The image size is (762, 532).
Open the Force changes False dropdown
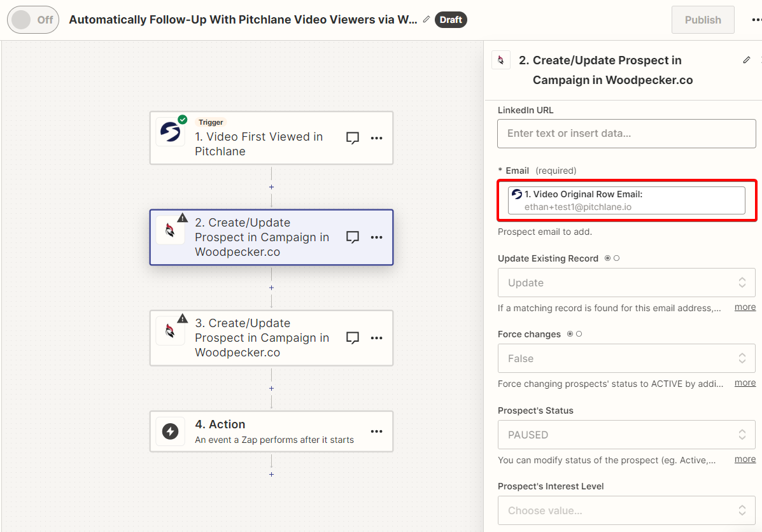pyautogui.click(x=626, y=358)
